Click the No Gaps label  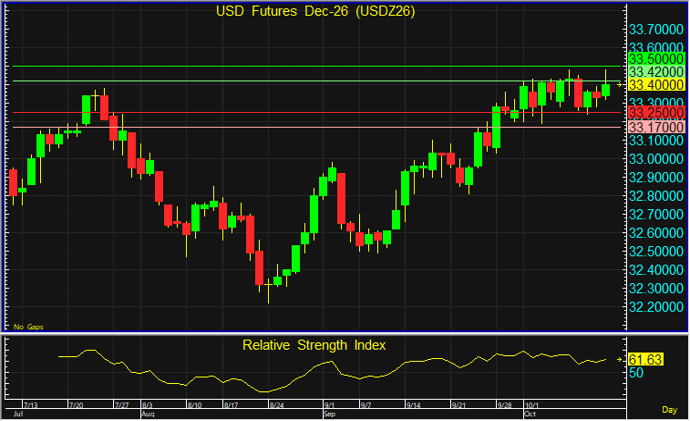point(28,327)
